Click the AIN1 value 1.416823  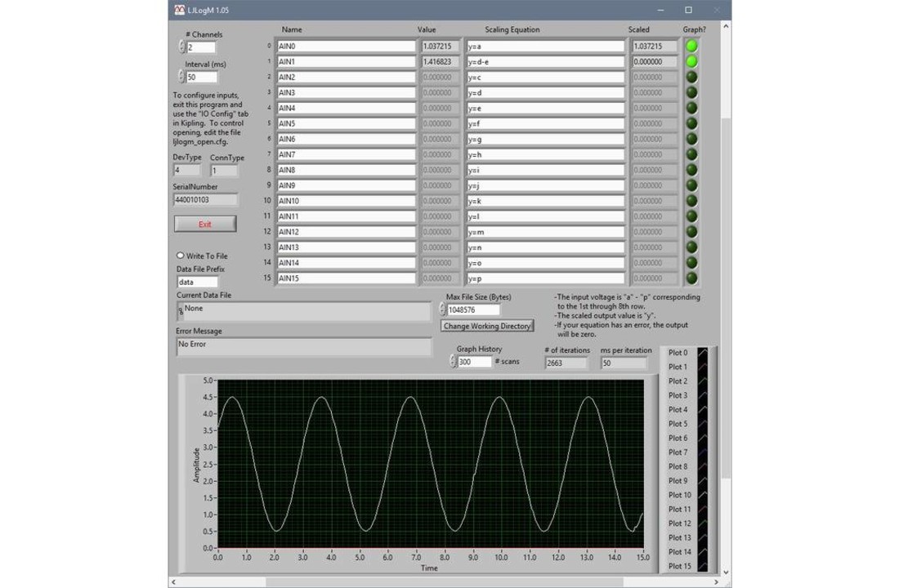tap(441, 61)
